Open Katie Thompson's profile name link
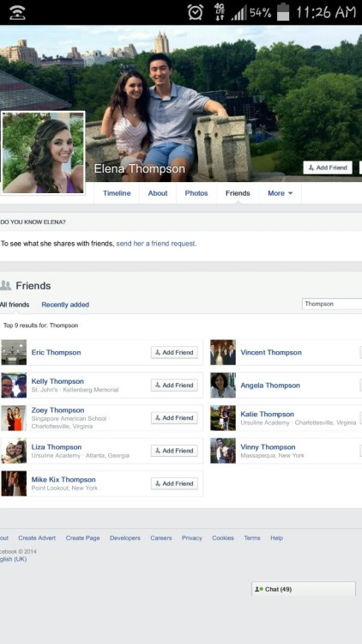 [x=267, y=414]
